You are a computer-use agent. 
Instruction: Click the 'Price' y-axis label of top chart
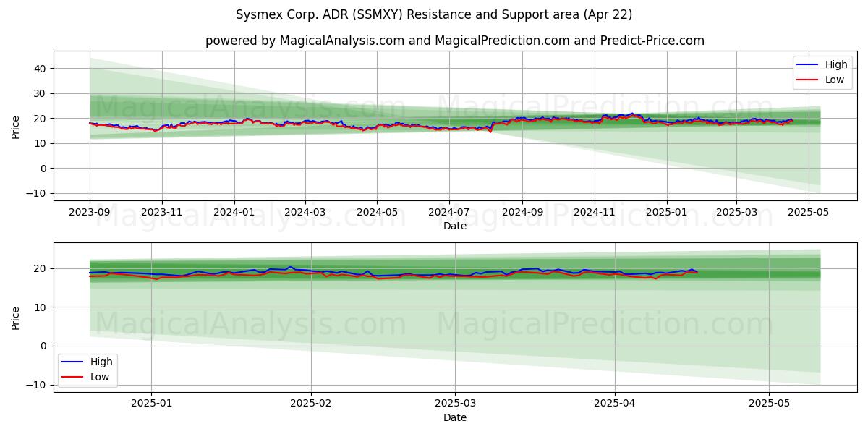[x=16, y=126]
